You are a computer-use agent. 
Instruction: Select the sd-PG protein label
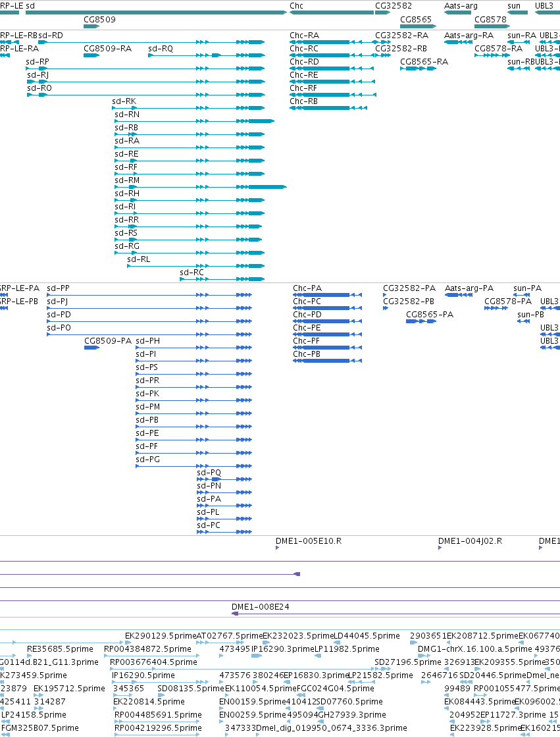[x=148, y=460]
